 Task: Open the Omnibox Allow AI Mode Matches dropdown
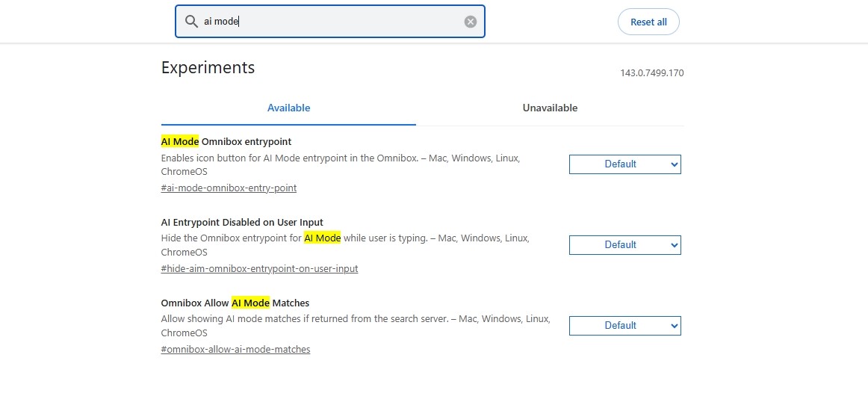tap(624, 326)
